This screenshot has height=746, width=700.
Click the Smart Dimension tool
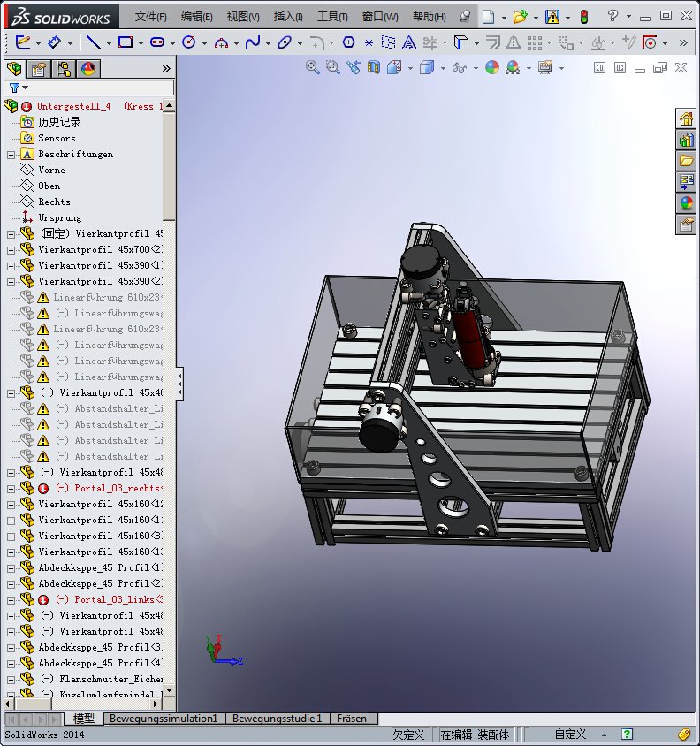[x=55, y=42]
